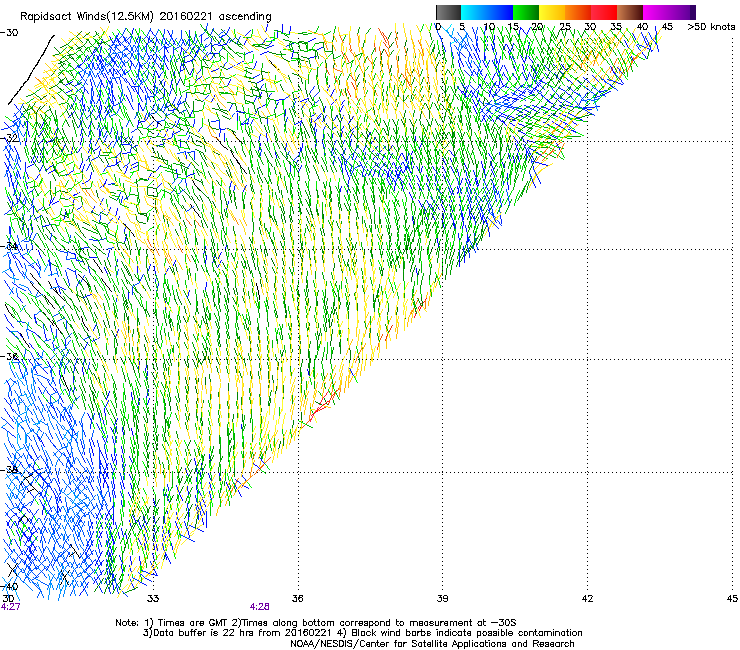Click the purple time label '4:27'
Image resolution: width=740 pixels, height=650 pixels.
pos(10,607)
